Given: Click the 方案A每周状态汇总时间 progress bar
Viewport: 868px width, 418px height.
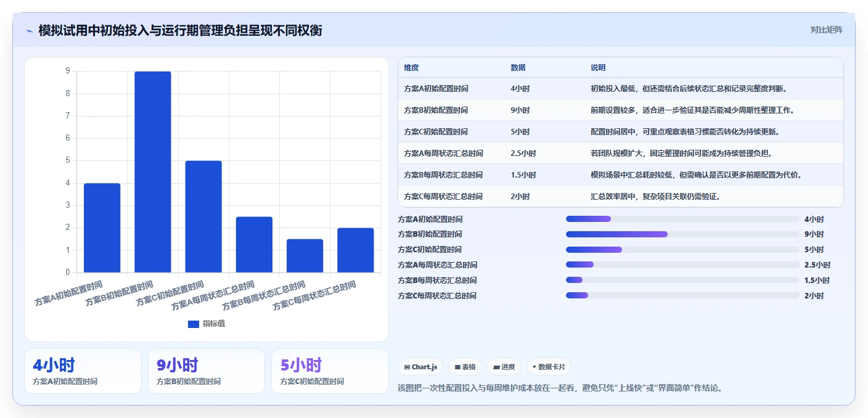Looking at the screenshot, I should coord(682,265).
